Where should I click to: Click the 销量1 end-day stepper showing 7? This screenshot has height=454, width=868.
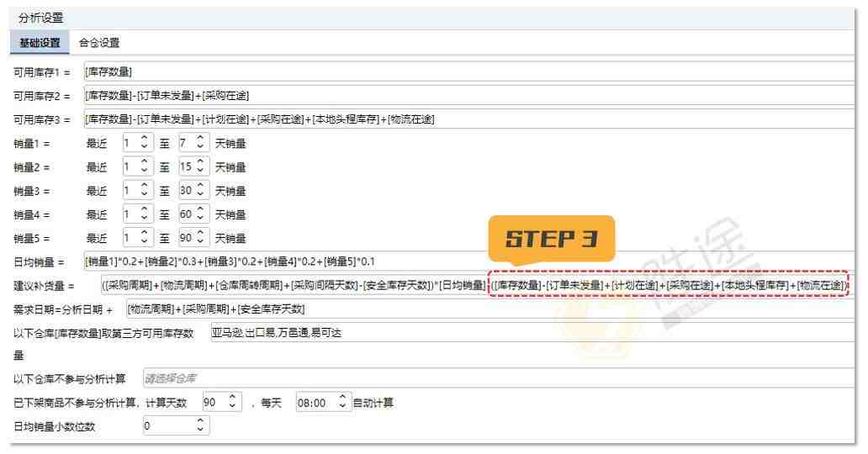click(193, 143)
